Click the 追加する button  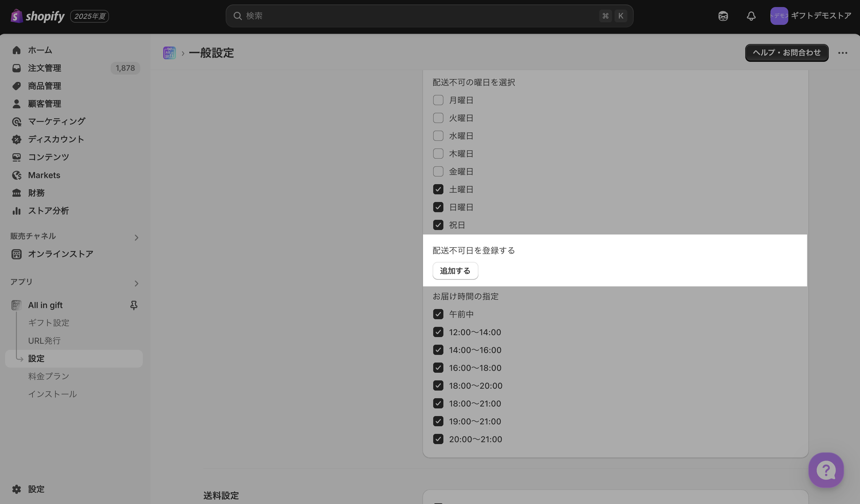coord(455,271)
